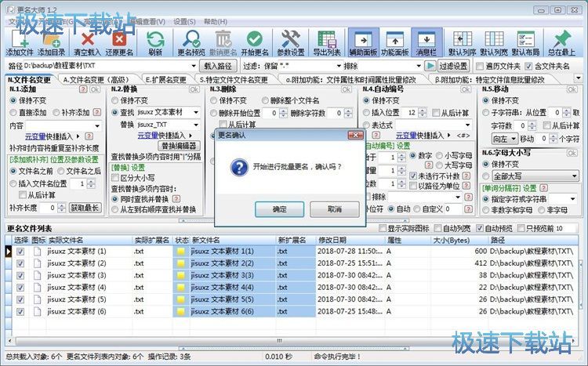Click the 导出列表 export icon
The image size is (588, 366).
tap(327, 42)
